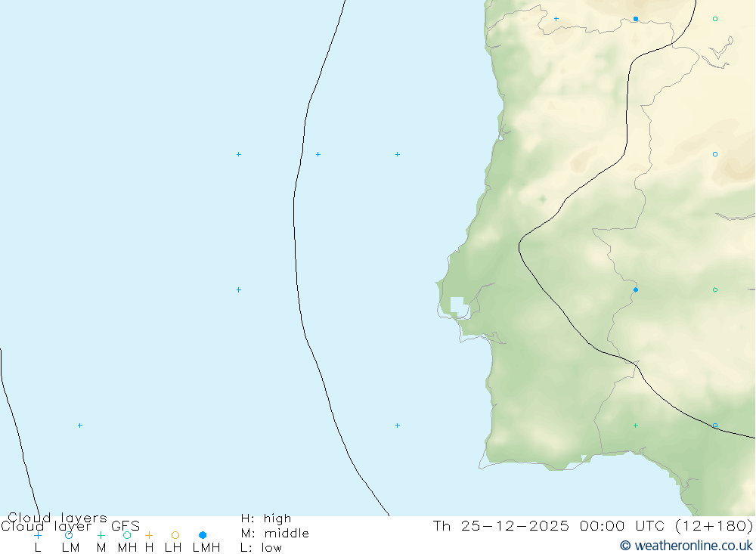Click the 'MH' legend label

(127, 548)
